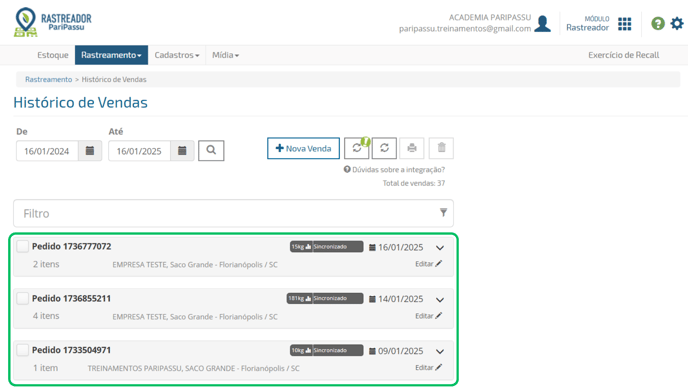Open the Rastreamento dropdown menu
Image resolution: width=688 pixels, height=392 pixels.
[111, 55]
